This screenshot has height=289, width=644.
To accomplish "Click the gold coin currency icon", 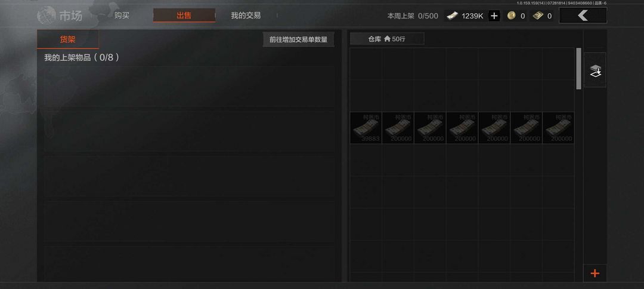I will pos(512,16).
